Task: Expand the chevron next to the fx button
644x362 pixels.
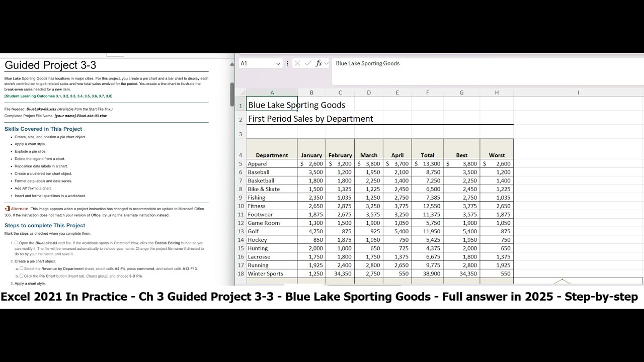Action: click(326, 63)
